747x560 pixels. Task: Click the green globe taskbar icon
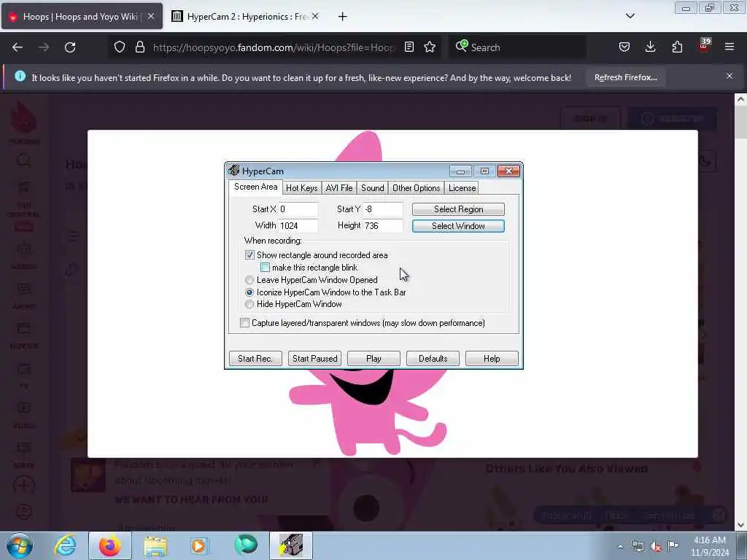click(246, 545)
